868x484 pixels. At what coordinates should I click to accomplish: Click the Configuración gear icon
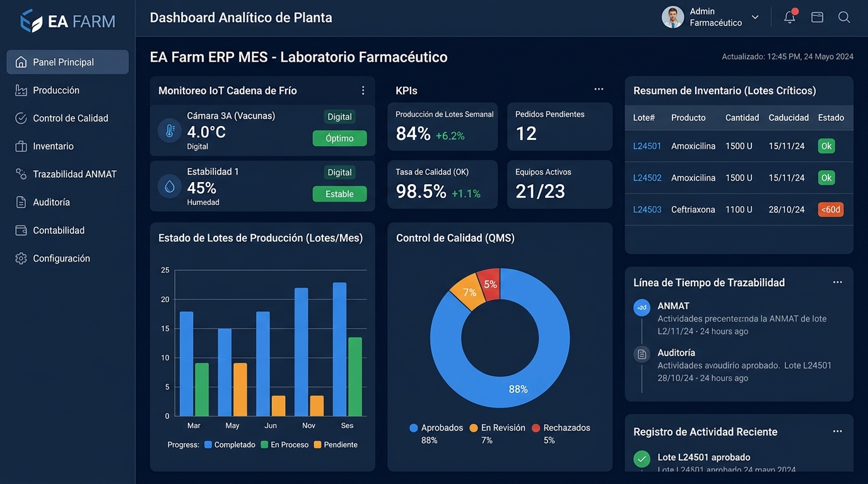pos(21,258)
